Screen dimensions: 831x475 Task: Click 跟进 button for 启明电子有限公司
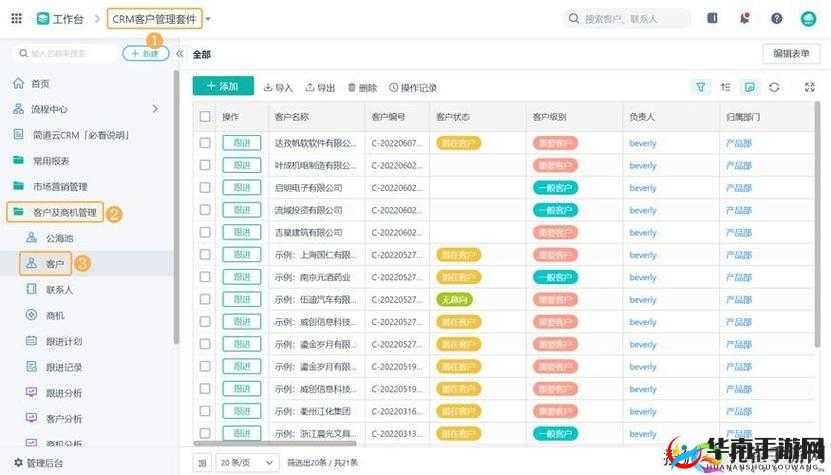(242, 188)
